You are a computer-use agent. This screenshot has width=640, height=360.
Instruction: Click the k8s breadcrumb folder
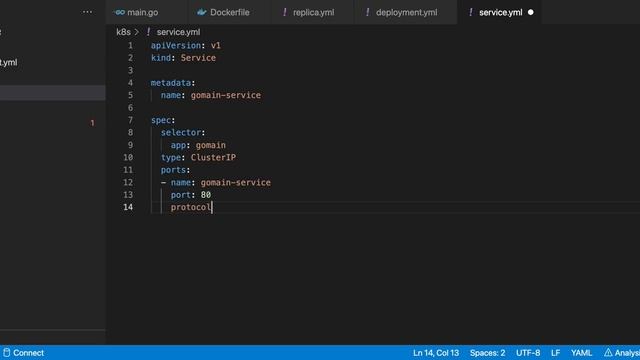coord(123,32)
